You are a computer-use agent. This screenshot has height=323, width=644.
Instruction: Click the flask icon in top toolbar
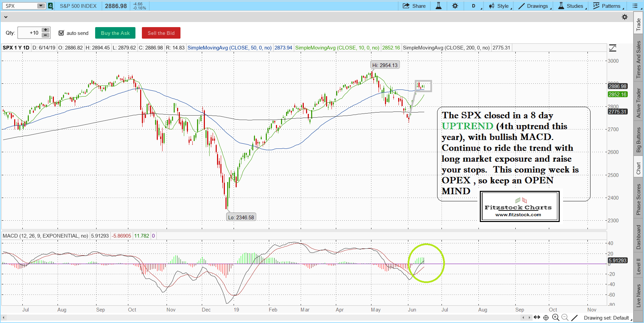point(438,6)
